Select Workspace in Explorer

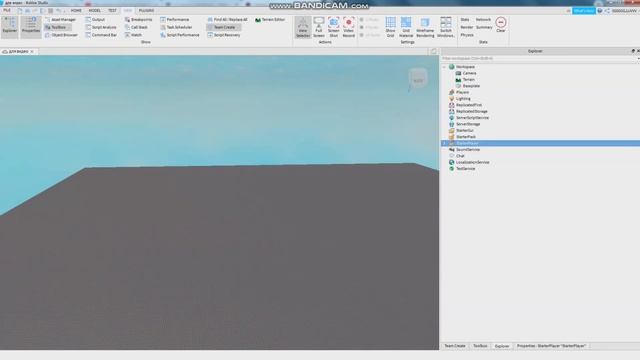tap(465, 67)
